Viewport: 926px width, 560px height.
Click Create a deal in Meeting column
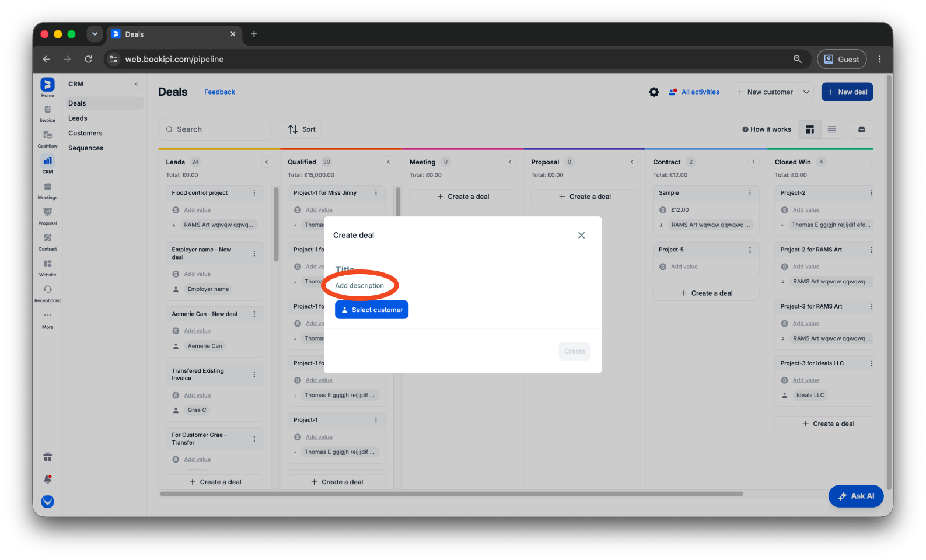463,197
